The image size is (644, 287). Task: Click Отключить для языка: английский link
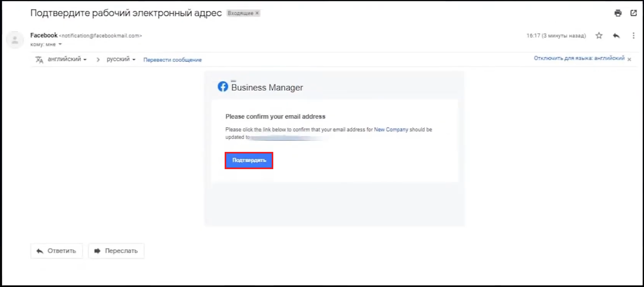579,58
